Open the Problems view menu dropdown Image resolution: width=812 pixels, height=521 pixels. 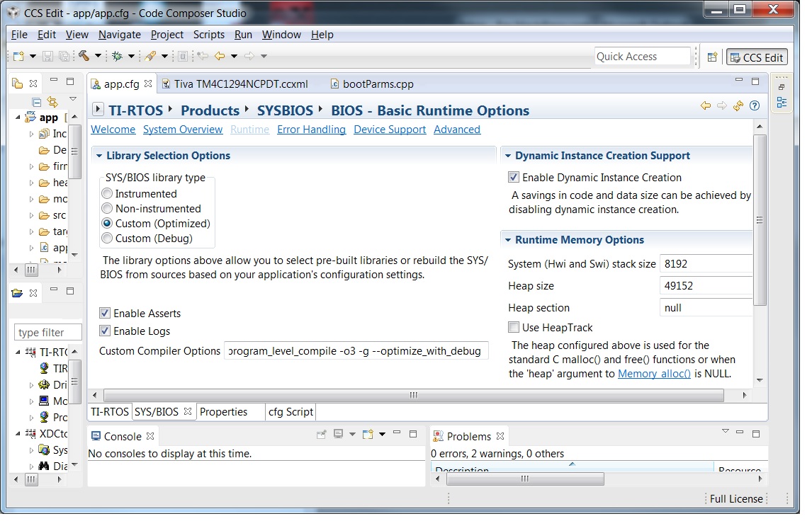click(x=726, y=432)
